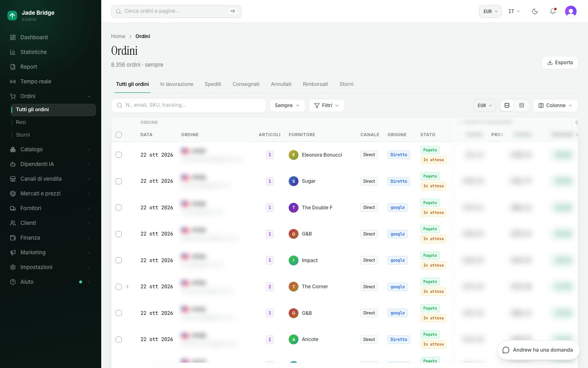The width and height of the screenshot is (588, 368).
Task: Go to Home breadcrumb link
Action: pos(118,36)
